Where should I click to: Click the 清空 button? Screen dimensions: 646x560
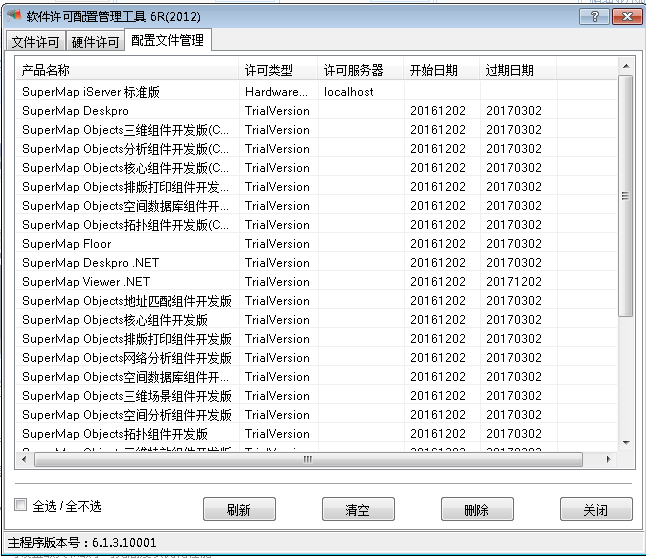[358, 509]
